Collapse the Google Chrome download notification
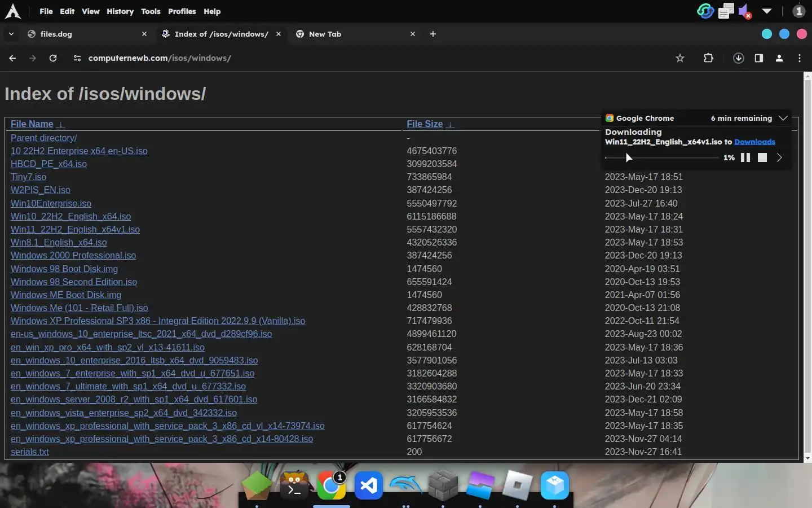The height and width of the screenshot is (508, 812). pyautogui.click(x=783, y=118)
